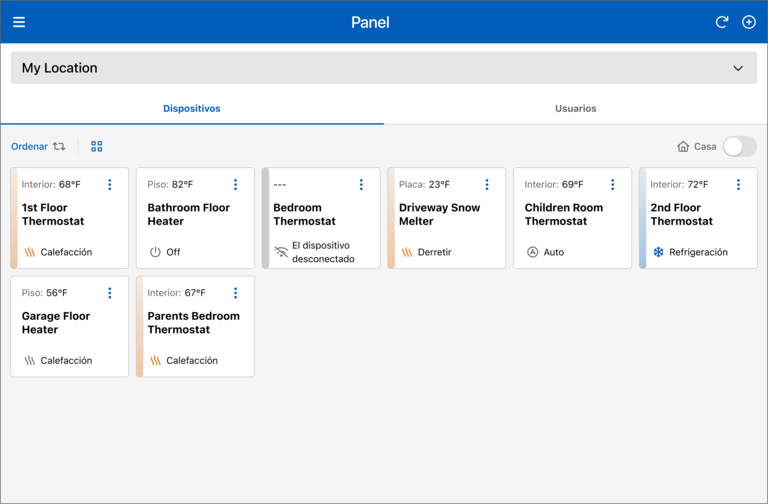The height and width of the screenshot is (504, 768).
Task: Click the refresh icon in header
Action: [x=722, y=22]
